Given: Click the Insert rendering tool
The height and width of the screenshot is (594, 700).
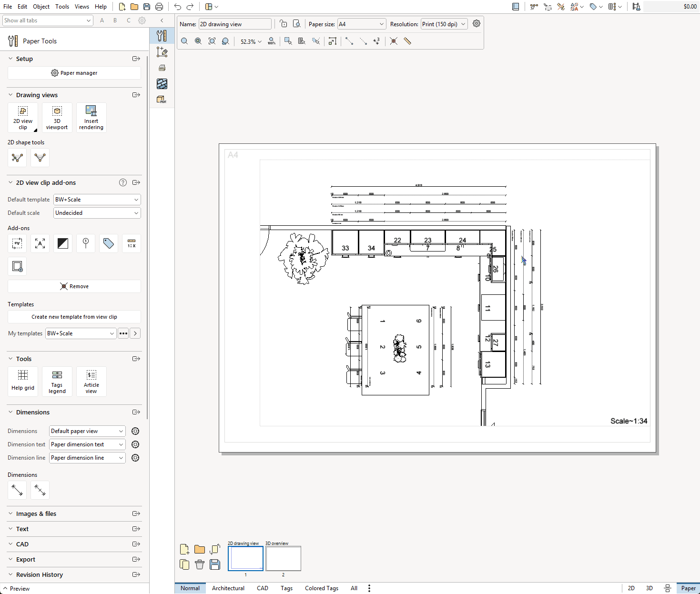Looking at the screenshot, I should click(x=91, y=117).
